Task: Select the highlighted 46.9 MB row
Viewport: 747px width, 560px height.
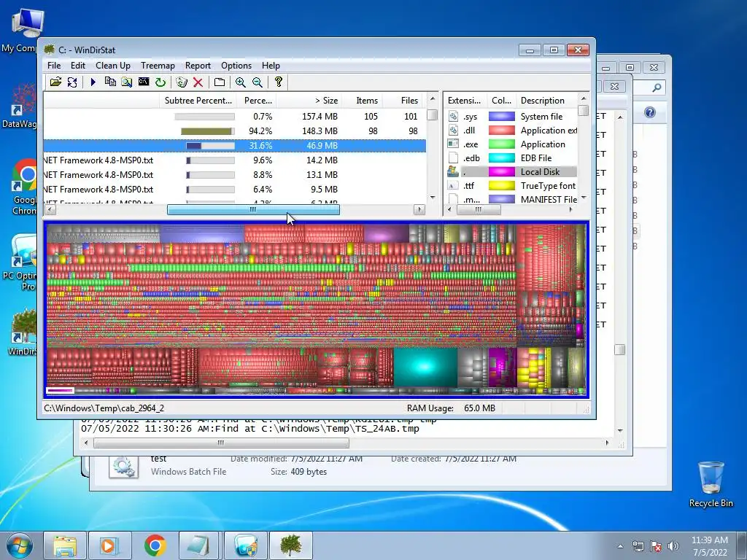Action: point(234,146)
